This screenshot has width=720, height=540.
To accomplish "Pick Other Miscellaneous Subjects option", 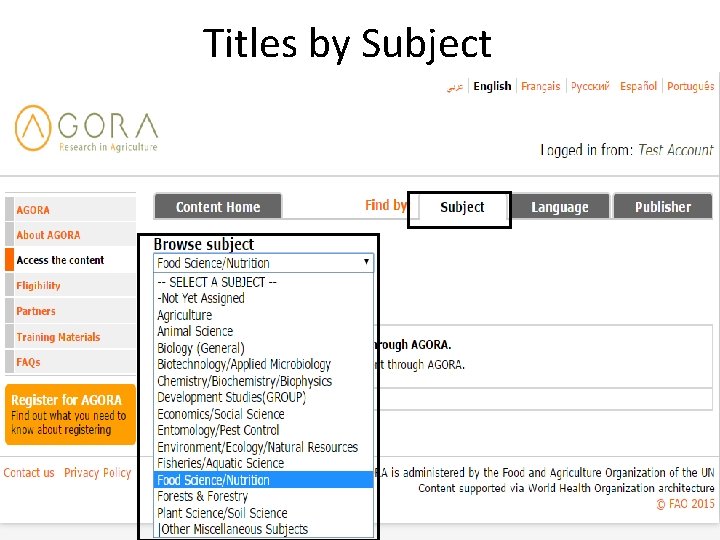I will click(x=264, y=529).
